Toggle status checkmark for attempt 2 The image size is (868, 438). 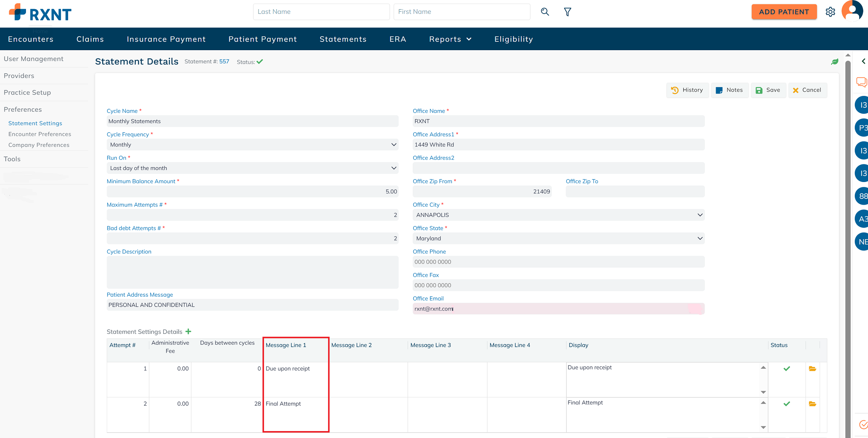[787, 404]
